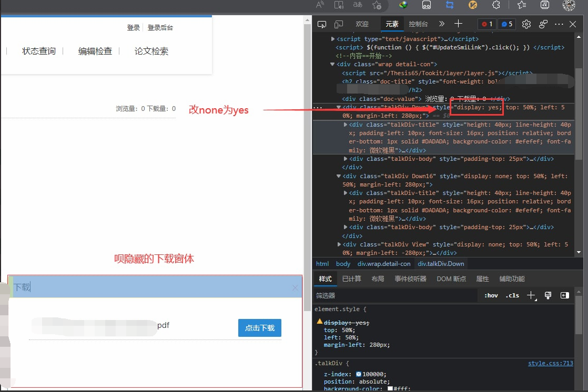Collapse the talkDiv Down16 div node
Image resolution: width=588 pixels, height=392 pixels.
[x=339, y=176]
